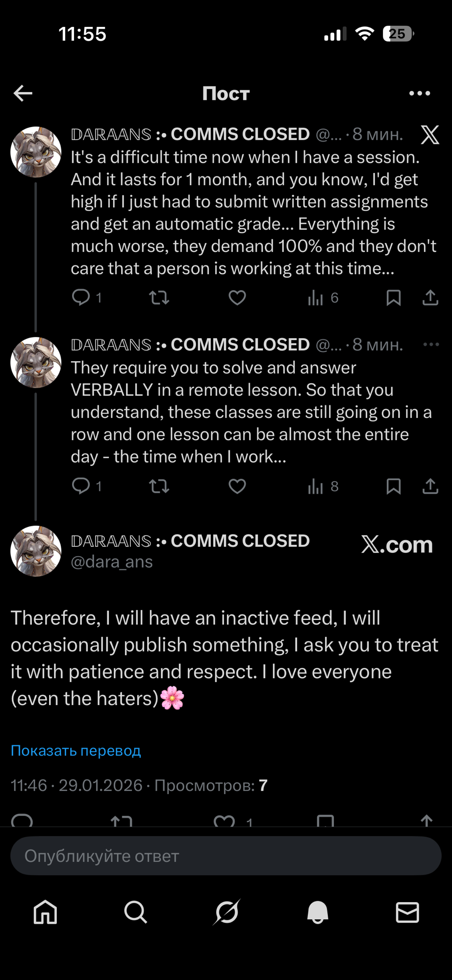Bookmark the first post in the thread
Viewport: 452px width, 980px height.
coord(394,297)
